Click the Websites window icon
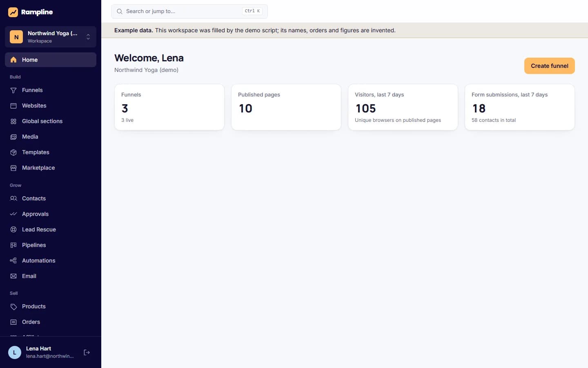Image resolution: width=588 pixels, height=368 pixels. point(13,105)
